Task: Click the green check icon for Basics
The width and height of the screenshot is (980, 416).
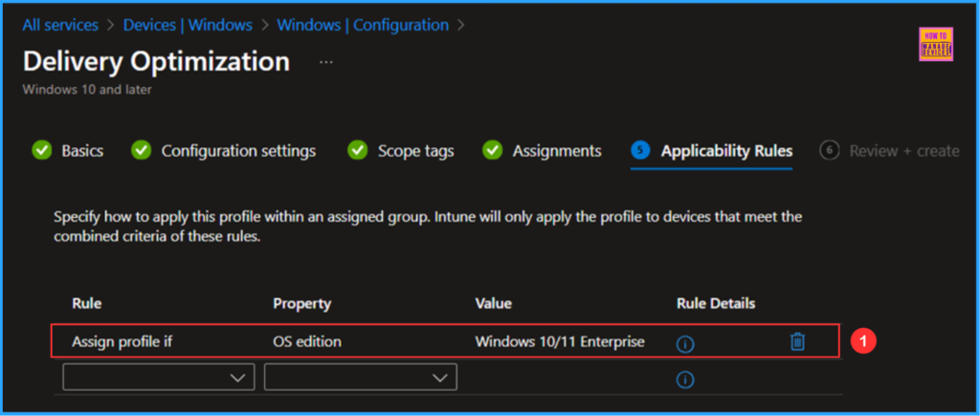Action: pyautogui.click(x=41, y=150)
